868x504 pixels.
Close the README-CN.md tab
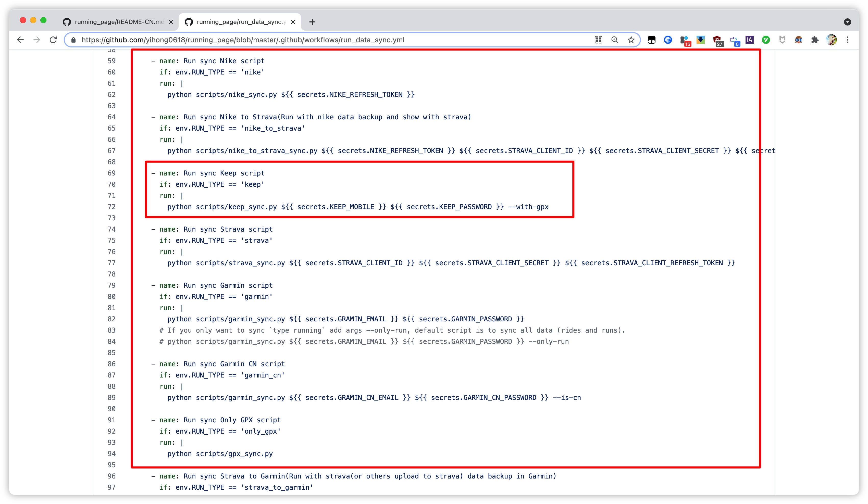point(171,22)
